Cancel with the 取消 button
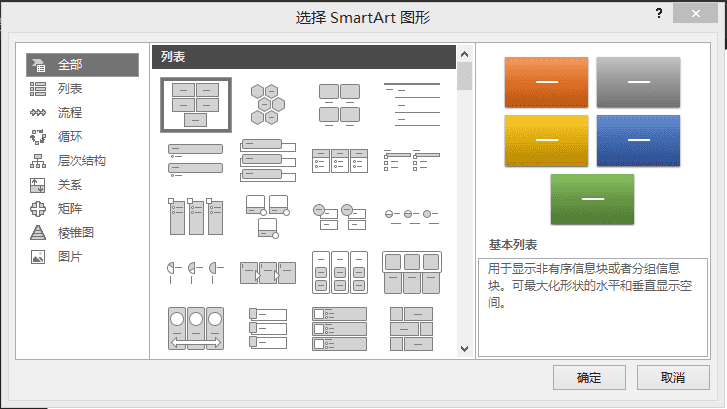727x409 pixels. point(673,377)
